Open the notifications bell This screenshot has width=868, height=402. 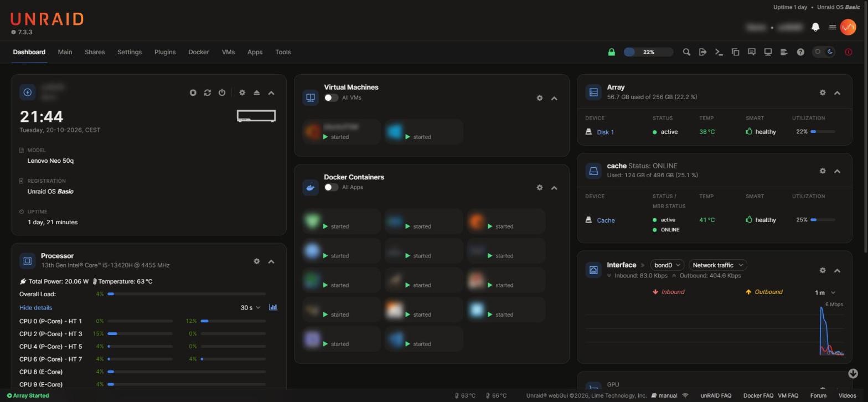[x=815, y=27]
